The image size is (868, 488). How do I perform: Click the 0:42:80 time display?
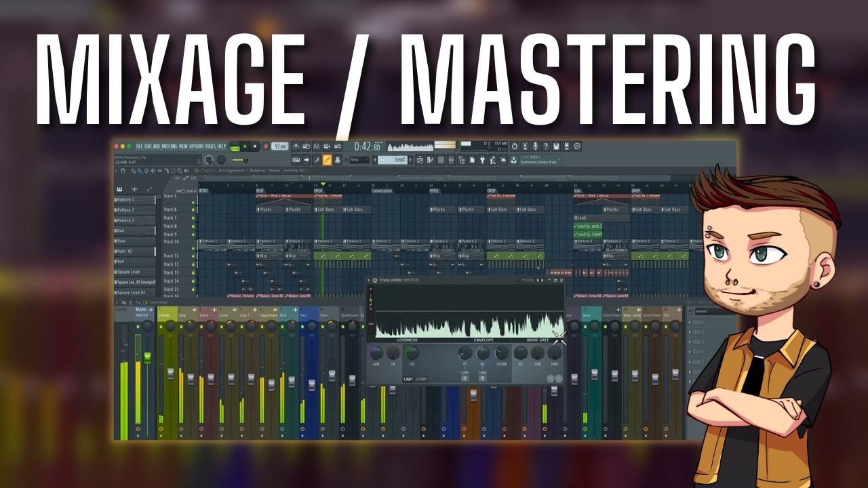[x=368, y=146]
